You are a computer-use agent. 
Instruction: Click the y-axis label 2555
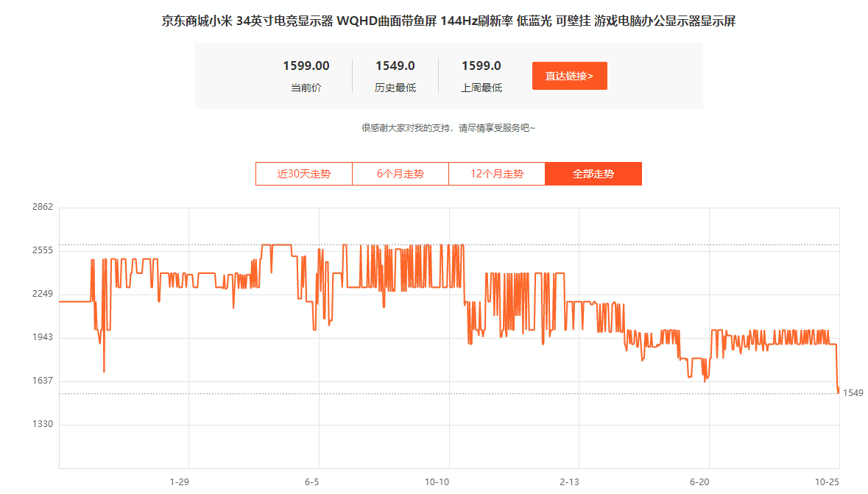click(x=43, y=250)
